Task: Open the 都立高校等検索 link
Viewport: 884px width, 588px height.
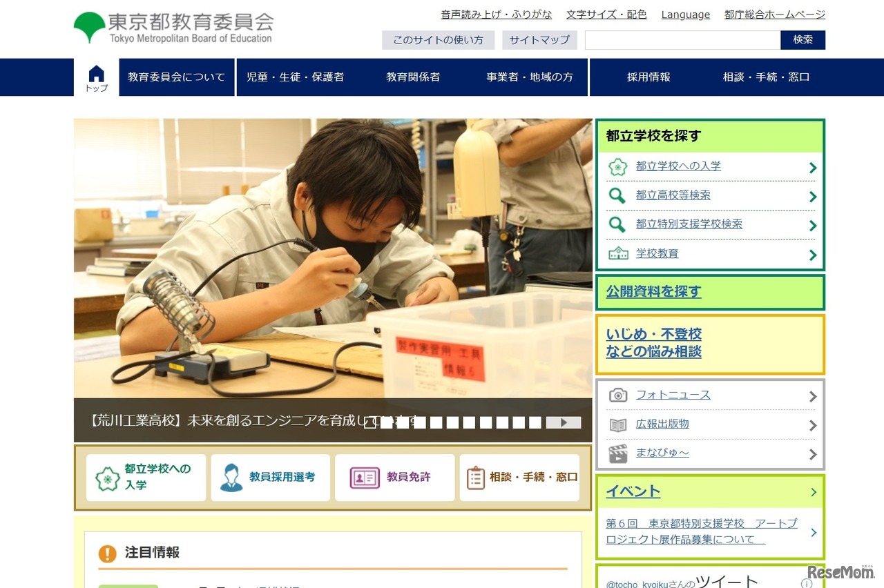Action: click(x=673, y=195)
